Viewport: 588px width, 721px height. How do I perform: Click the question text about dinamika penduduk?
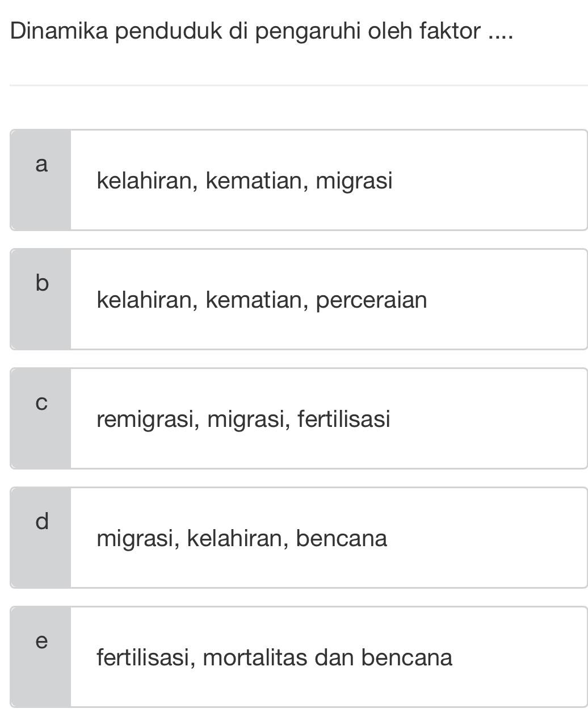coord(262,32)
